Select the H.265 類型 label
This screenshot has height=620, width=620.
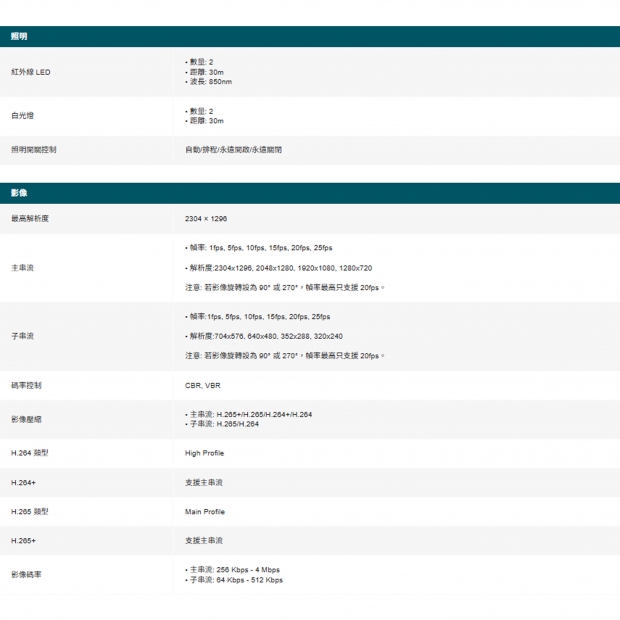[x=30, y=512]
